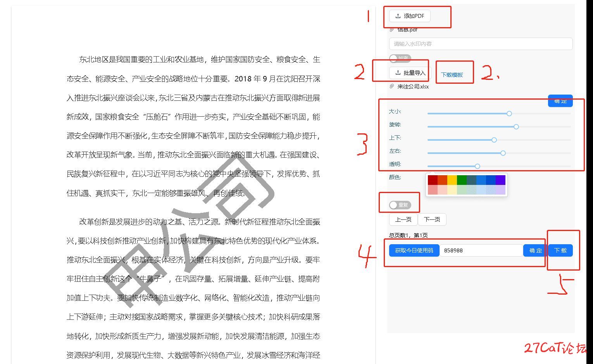
Task: Click the PDF preview paragraph starting 东北地区是我国
Action: click(193, 126)
